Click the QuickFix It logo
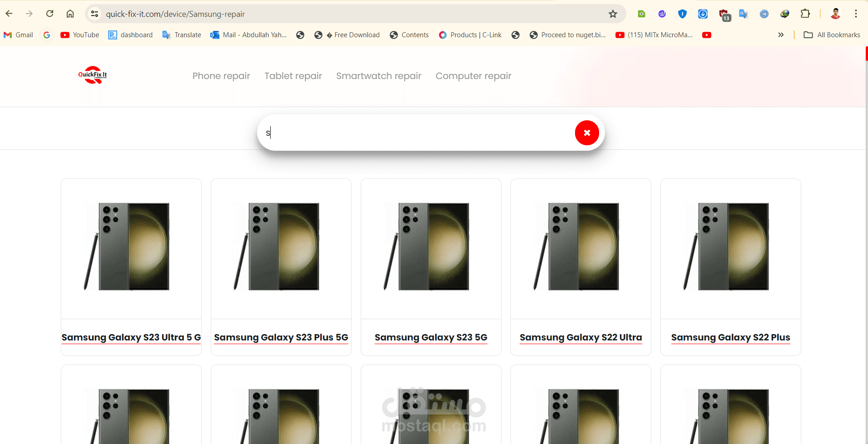Viewport: 868px width, 444px height. click(93, 75)
